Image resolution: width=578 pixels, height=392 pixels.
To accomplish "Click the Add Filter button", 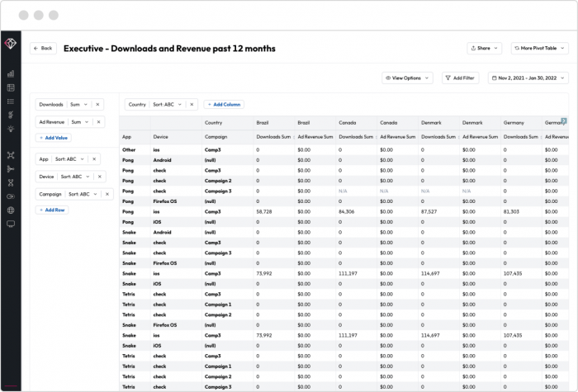I will pyautogui.click(x=460, y=78).
